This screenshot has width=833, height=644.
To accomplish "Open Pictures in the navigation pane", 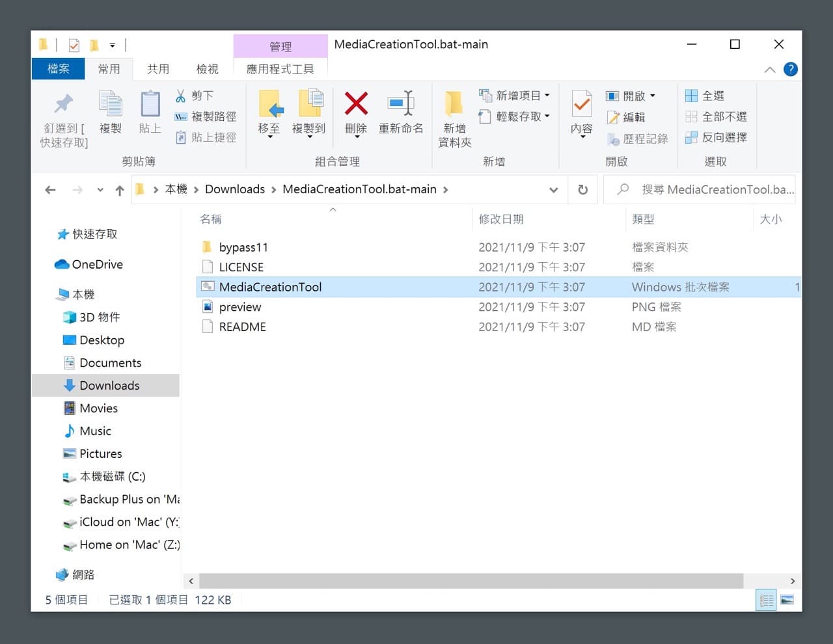I will [100, 454].
